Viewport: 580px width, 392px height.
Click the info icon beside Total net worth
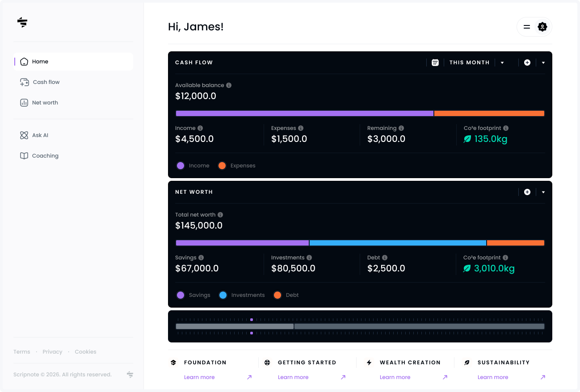tap(220, 215)
